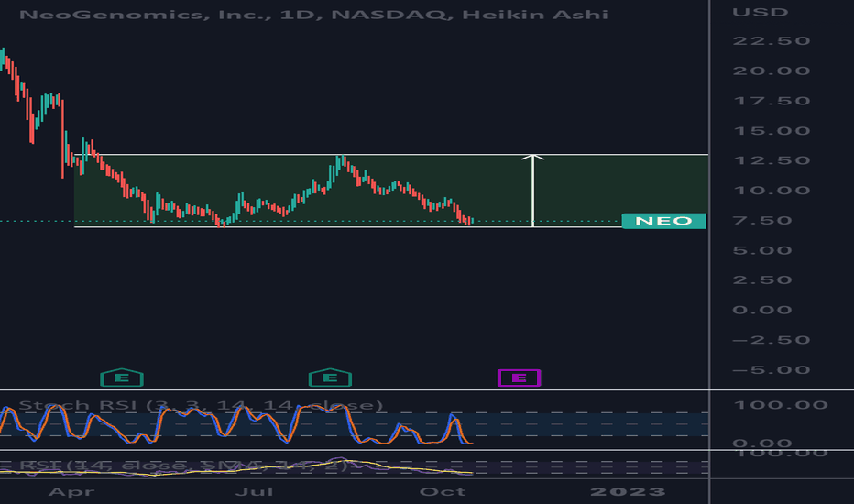Image resolution: width=854 pixels, height=504 pixels.
Task: Click the NEO price label tag
Action: coord(663,221)
